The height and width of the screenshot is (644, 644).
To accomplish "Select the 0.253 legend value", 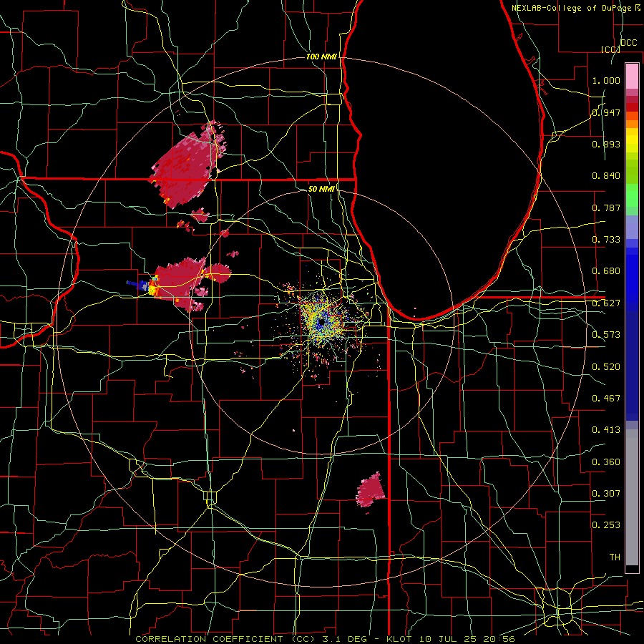I will (x=606, y=525).
